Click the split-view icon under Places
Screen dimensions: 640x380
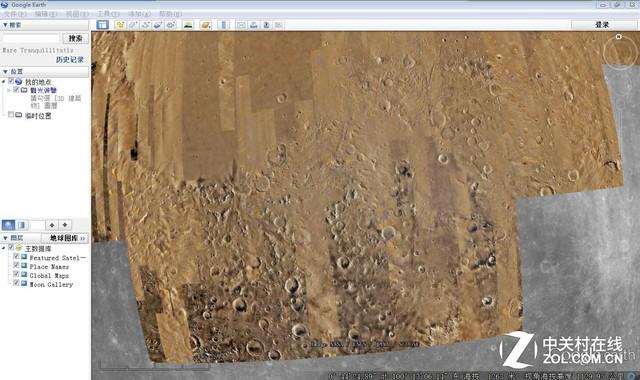pyautogui.click(x=22, y=225)
